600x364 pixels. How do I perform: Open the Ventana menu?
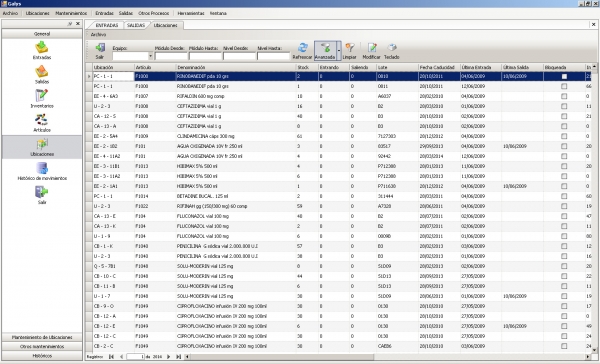coord(218,13)
